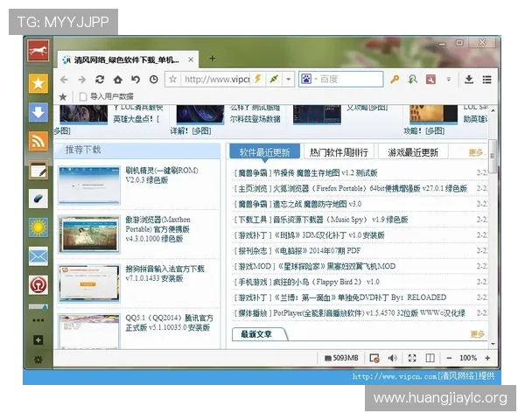The image size is (525, 420).
Task: Open 搜狗拼音输入法官方下载 link
Action: point(164,274)
